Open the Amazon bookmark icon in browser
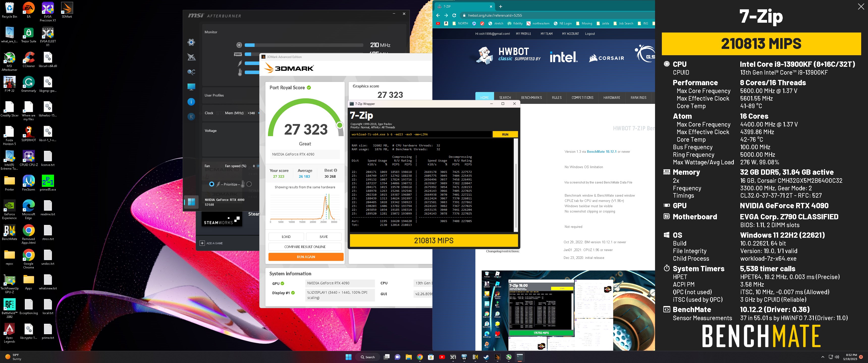The image size is (868, 363). [x=446, y=24]
